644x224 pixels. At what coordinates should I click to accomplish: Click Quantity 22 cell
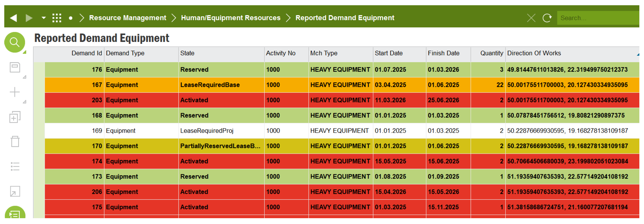tap(488, 85)
